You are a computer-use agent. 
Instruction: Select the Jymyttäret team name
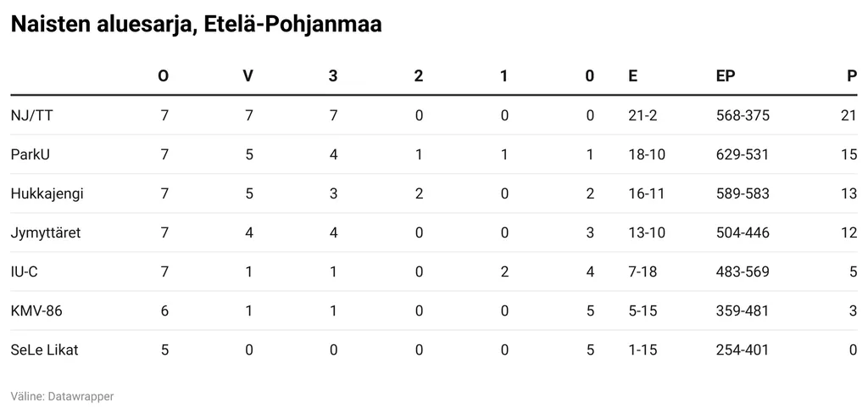[x=45, y=232]
